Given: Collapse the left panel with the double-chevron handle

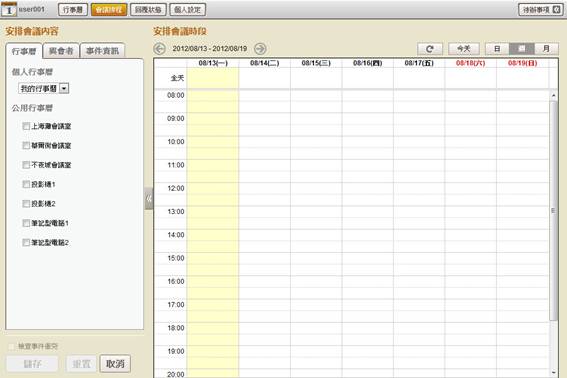Looking at the screenshot, I should [149, 199].
